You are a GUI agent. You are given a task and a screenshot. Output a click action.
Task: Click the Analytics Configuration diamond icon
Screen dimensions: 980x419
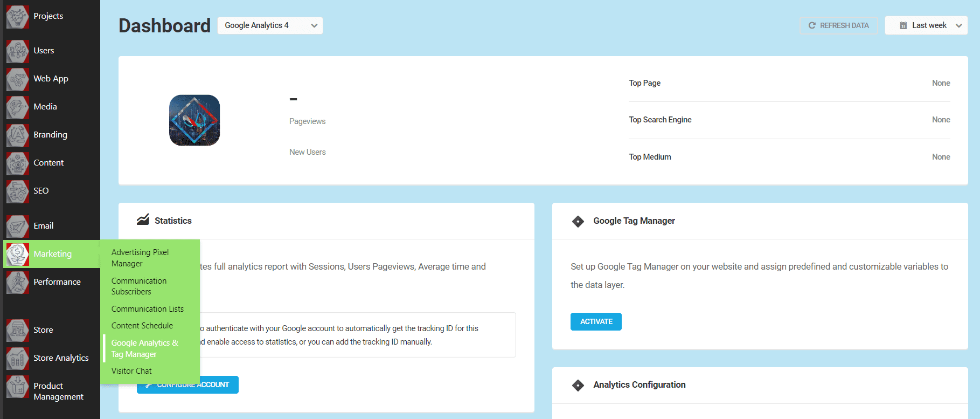[x=578, y=385]
